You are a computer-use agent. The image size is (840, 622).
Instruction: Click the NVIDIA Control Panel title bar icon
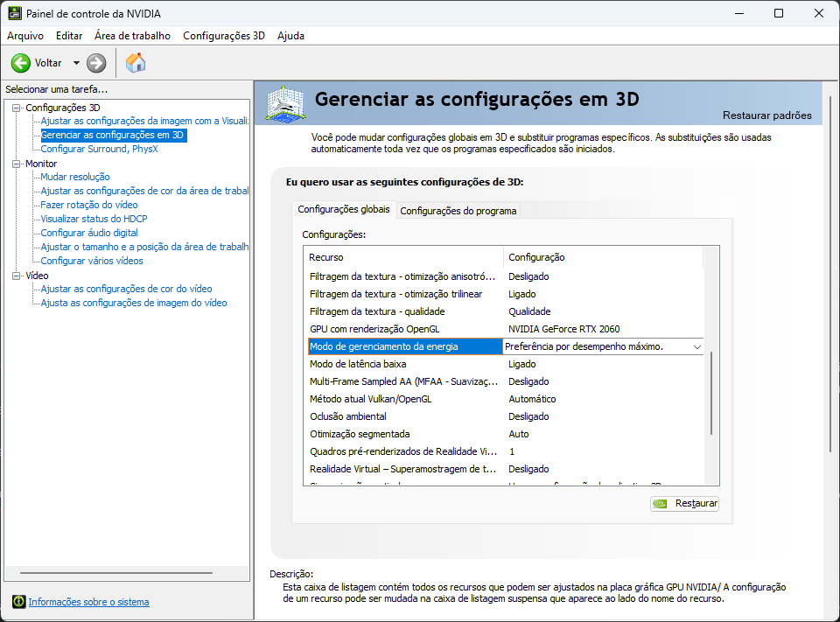click(x=15, y=13)
